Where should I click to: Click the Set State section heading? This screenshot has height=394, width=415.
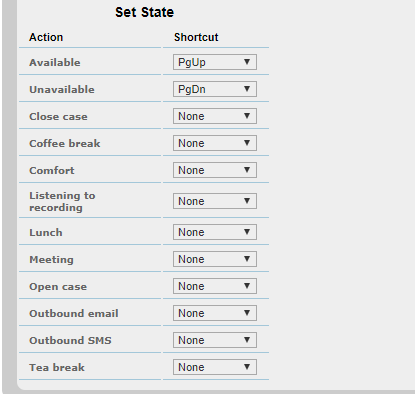pos(144,12)
